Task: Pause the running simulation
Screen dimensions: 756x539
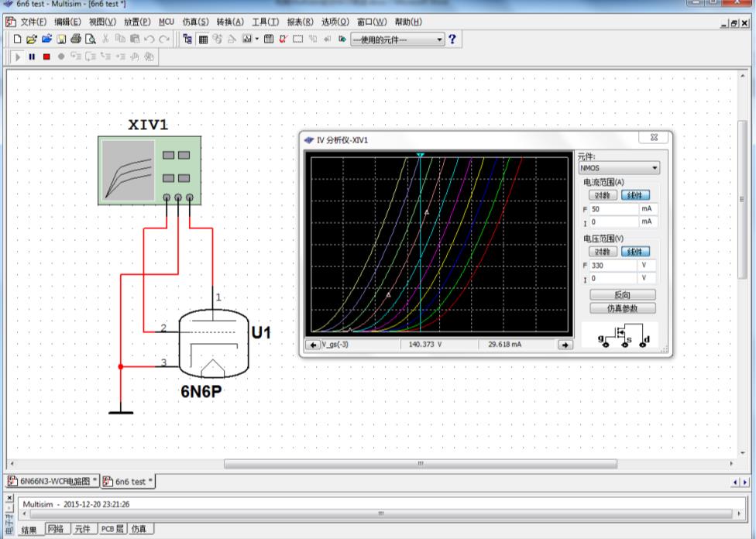Action: coord(32,57)
